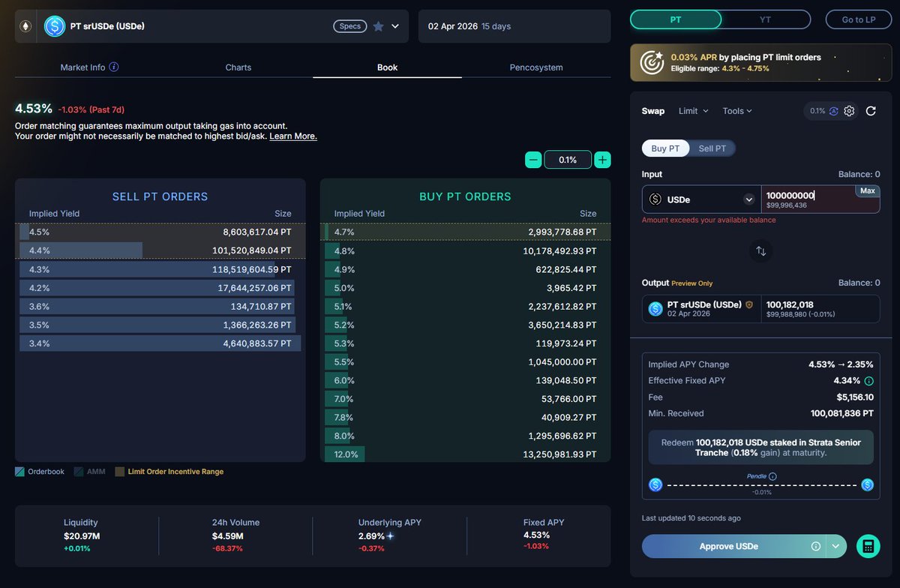Click Approve USDe button
The width and height of the screenshot is (900, 588).
[727, 546]
